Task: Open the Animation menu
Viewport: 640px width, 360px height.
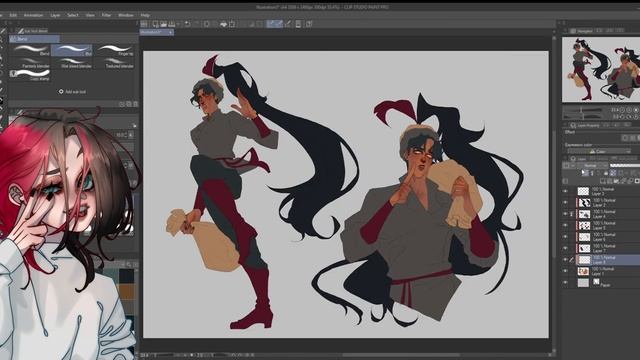Action: pyautogui.click(x=33, y=15)
